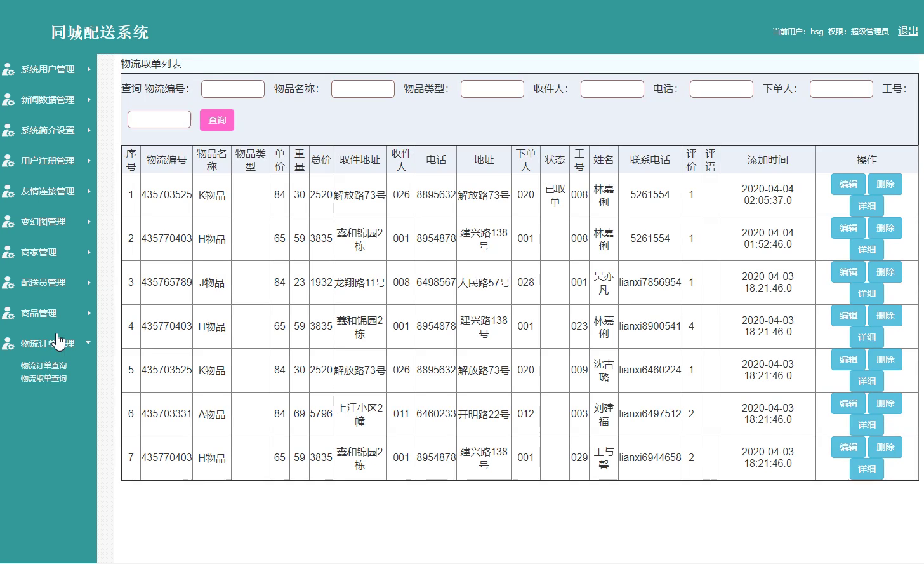Click 删除 for row 1 K物品
924x564 pixels.
885,184
